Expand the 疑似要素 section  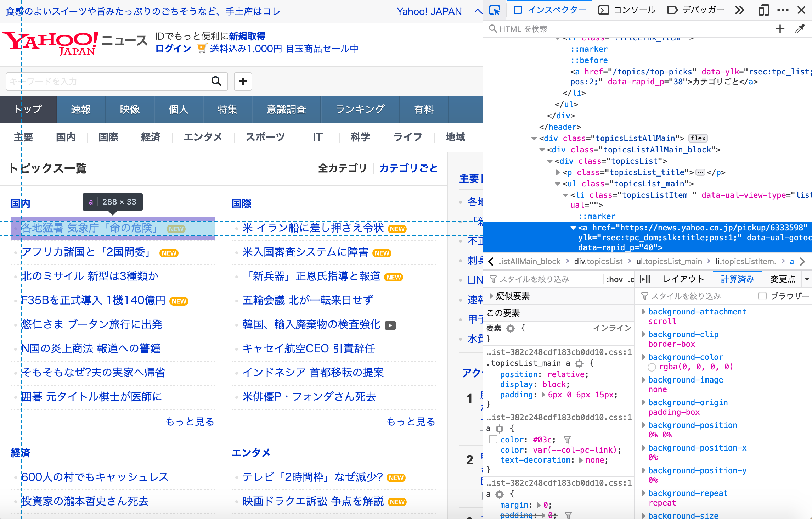click(491, 296)
